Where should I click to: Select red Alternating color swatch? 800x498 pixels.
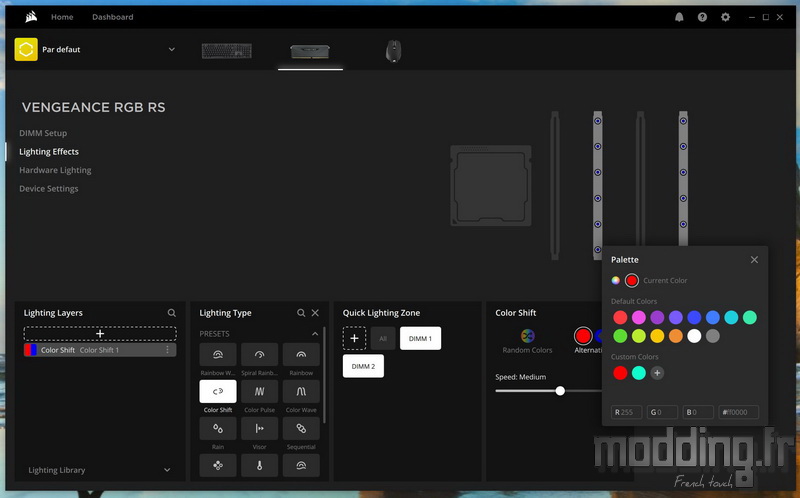point(583,336)
